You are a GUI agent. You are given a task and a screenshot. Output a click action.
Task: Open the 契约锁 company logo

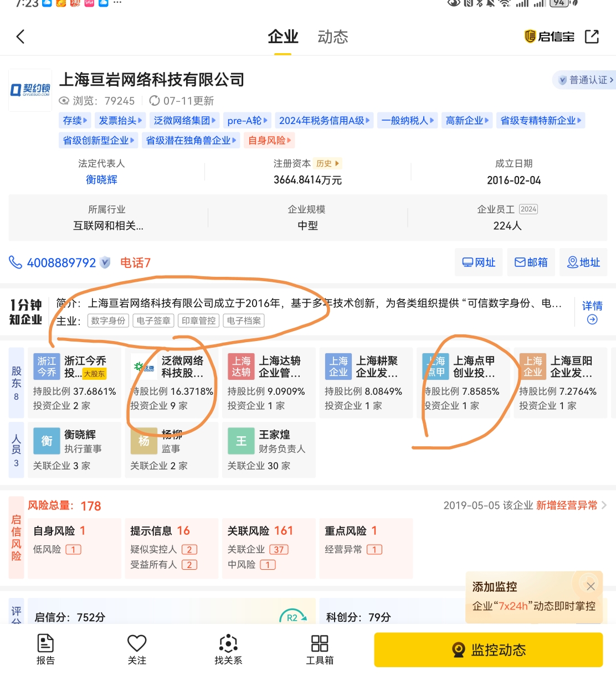click(30, 90)
